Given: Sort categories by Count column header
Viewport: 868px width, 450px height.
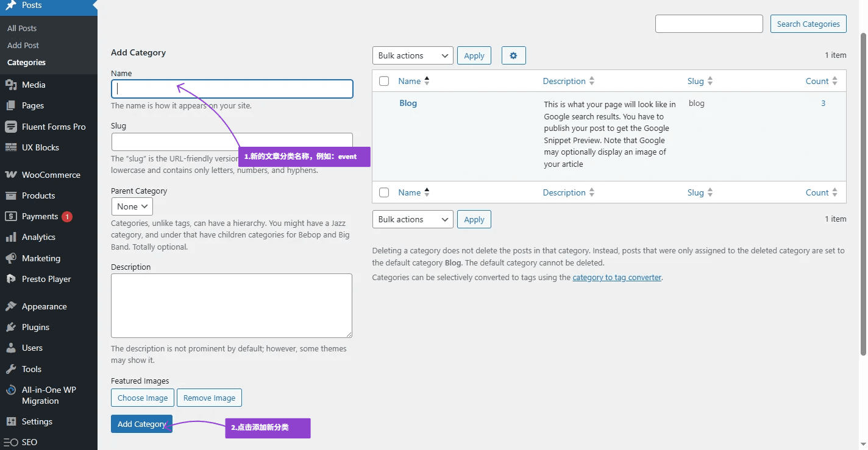Looking at the screenshot, I should pyautogui.click(x=817, y=81).
